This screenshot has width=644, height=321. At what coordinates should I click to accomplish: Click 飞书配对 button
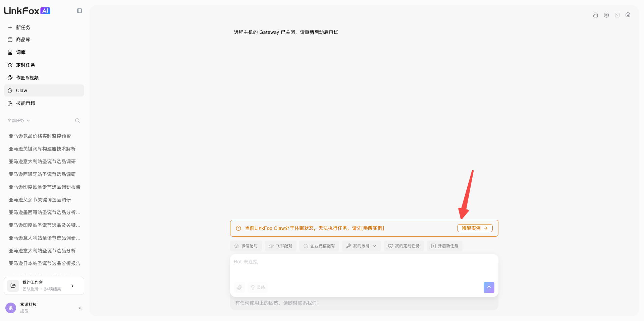(280, 246)
